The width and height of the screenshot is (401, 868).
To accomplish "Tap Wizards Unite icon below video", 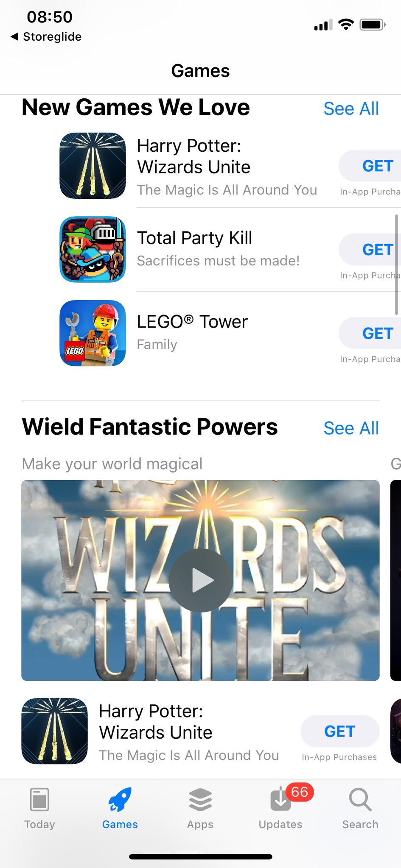I will pos(54,731).
